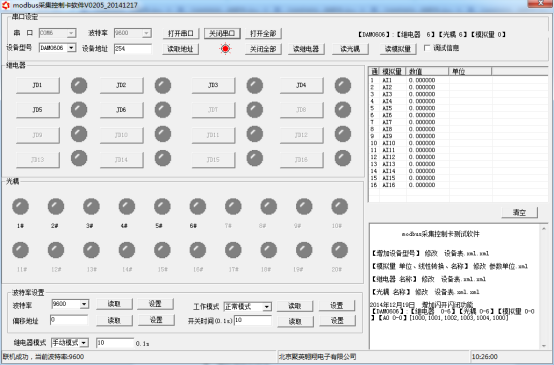This screenshot has height=365, width=554.
Task: Click the 关闭串口 button
Action: click(222, 34)
